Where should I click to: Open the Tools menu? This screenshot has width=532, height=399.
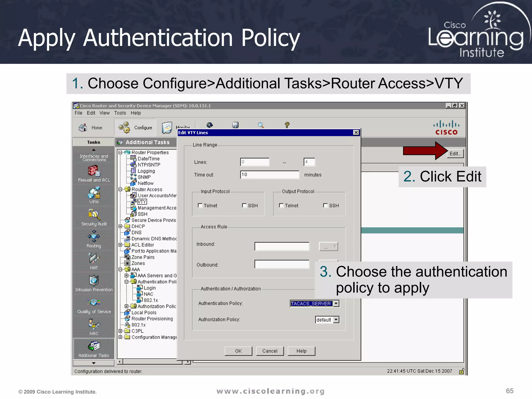click(x=120, y=113)
